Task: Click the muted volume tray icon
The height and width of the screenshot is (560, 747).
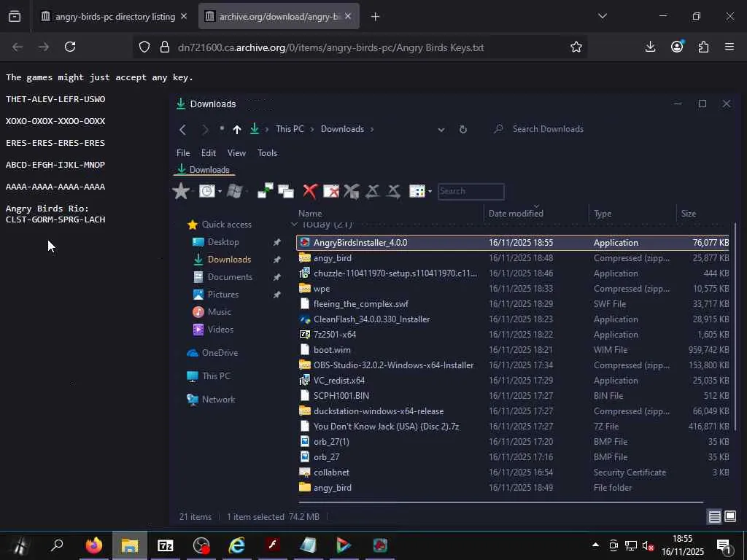Action: pyautogui.click(x=648, y=545)
